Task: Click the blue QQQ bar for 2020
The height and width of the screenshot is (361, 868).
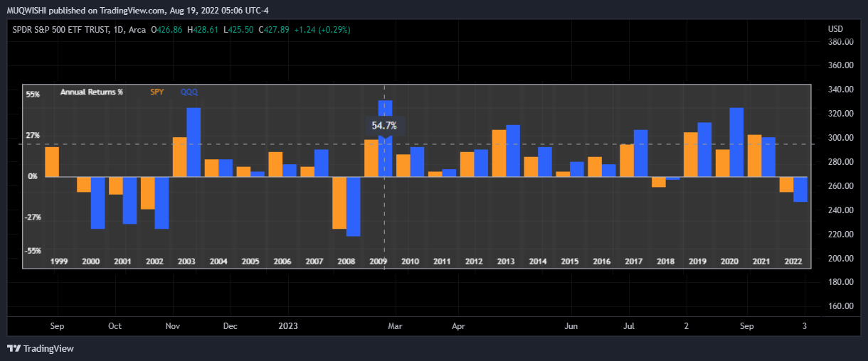Action: pyautogui.click(x=736, y=142)
